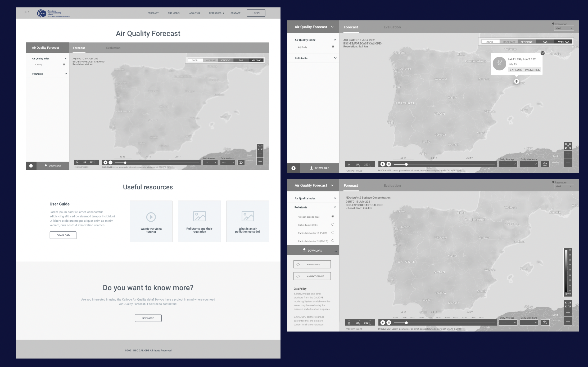Expand fullscreen in the bottom-right map panel

pyautogui.click(x=568, y=305)
